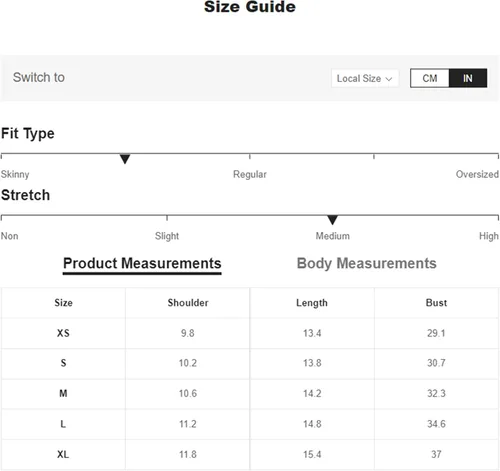Click the Local Size chevron arrow
The image size is (500, 471).
pos(389,79)
